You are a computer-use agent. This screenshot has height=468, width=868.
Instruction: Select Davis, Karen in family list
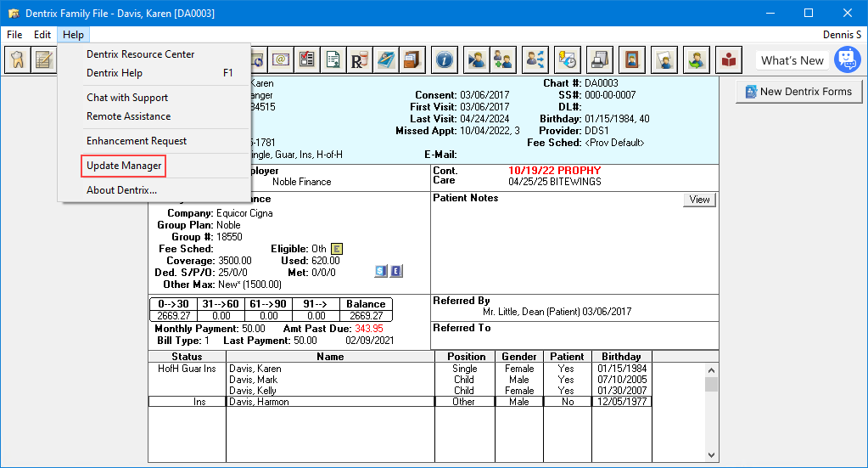pyautogui.click(x=255, y=369)
